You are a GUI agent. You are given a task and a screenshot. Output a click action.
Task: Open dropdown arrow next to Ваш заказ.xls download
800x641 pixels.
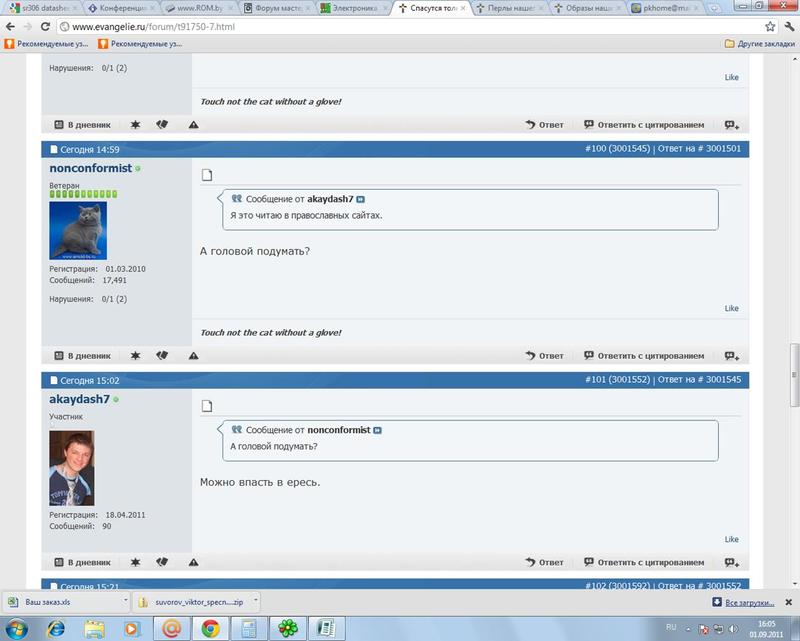(x=125, y=602)
